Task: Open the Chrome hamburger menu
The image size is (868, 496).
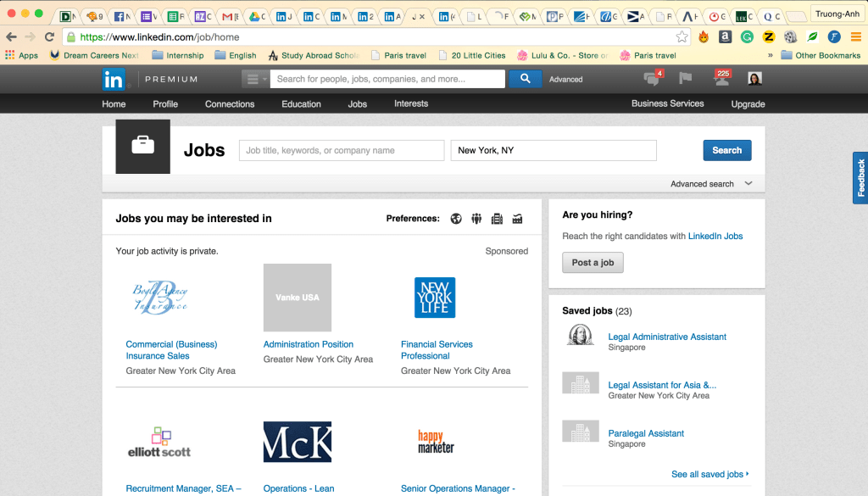Action: point(856,37)
